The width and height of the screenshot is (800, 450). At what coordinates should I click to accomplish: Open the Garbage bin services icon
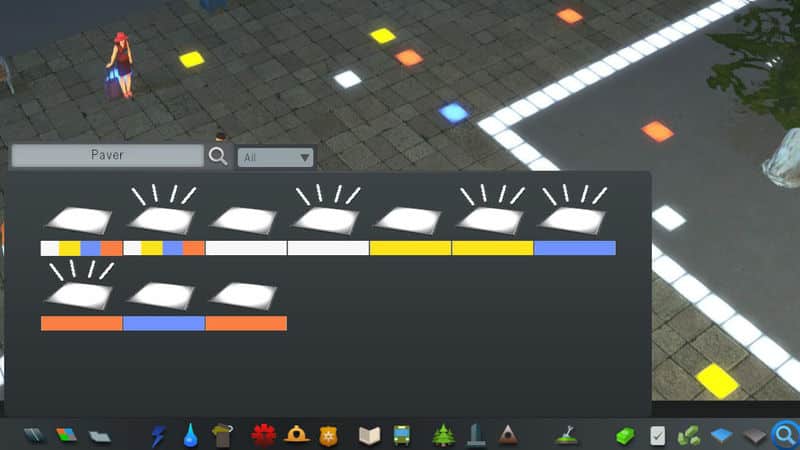point(222,435)
